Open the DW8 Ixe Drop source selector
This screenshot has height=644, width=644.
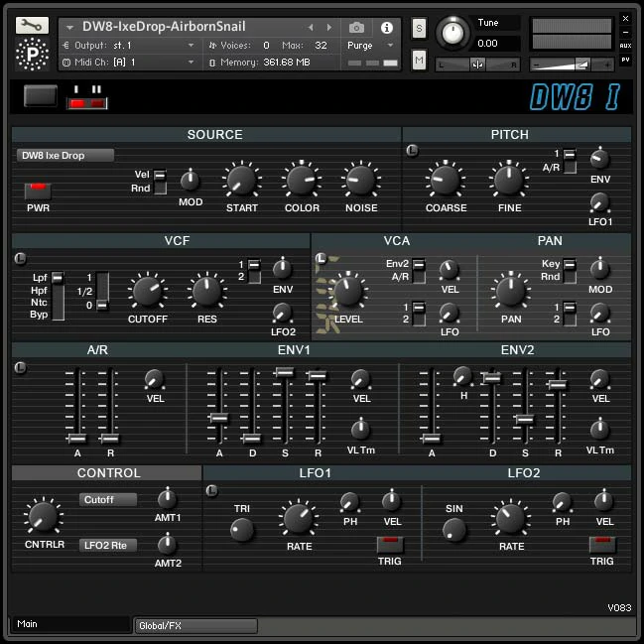pos(65,155)
